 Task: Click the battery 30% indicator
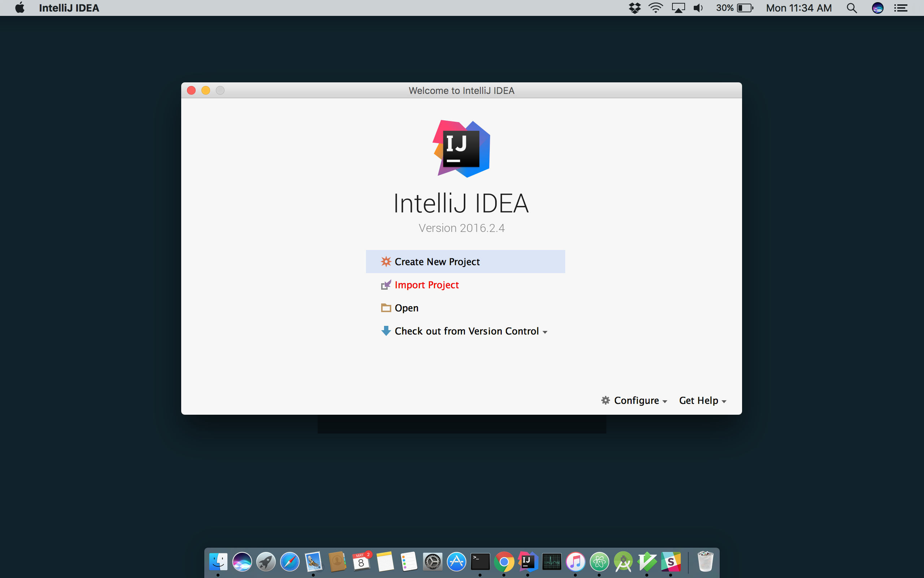[x=734, y=8]
